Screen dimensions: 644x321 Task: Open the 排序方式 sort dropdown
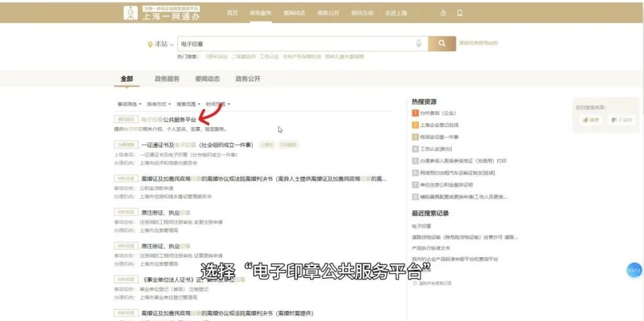click(159, 104)
